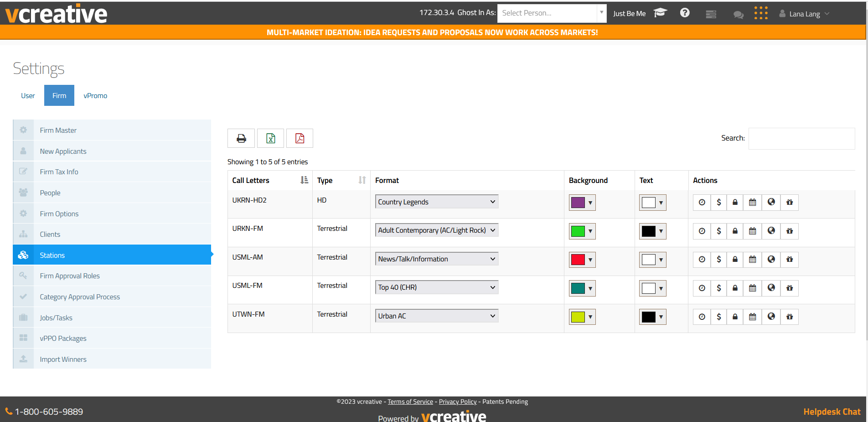This screenshot has height=422, width=868.
Task: Click the Helpdesk Chat link
Action: (832, 412)
